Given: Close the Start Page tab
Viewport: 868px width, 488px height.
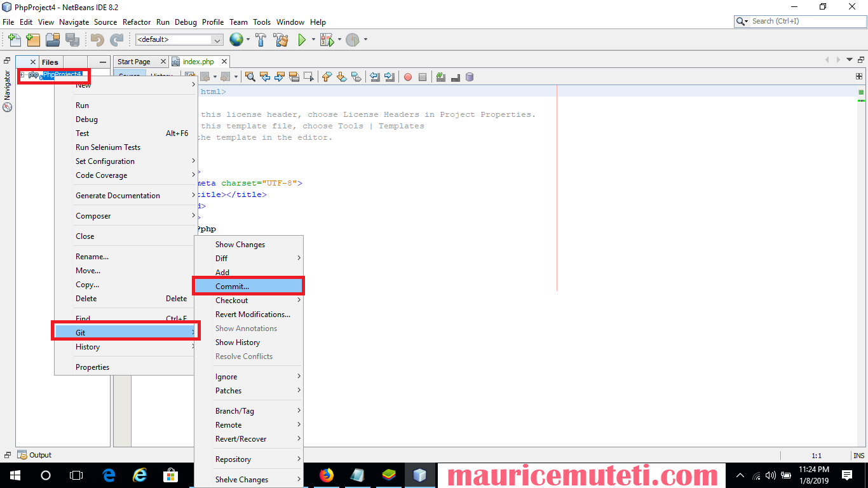Looking at the screenshot, I should [163, 62].
